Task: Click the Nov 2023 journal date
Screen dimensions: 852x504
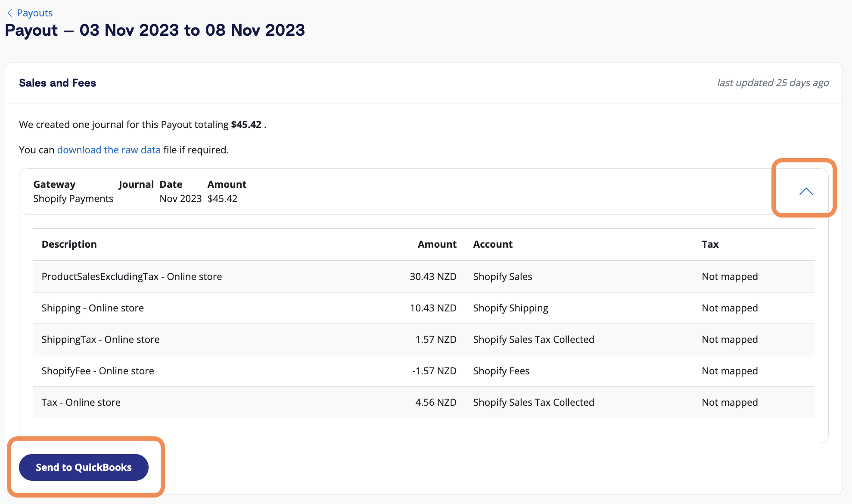Action: (x=180, y=199)
